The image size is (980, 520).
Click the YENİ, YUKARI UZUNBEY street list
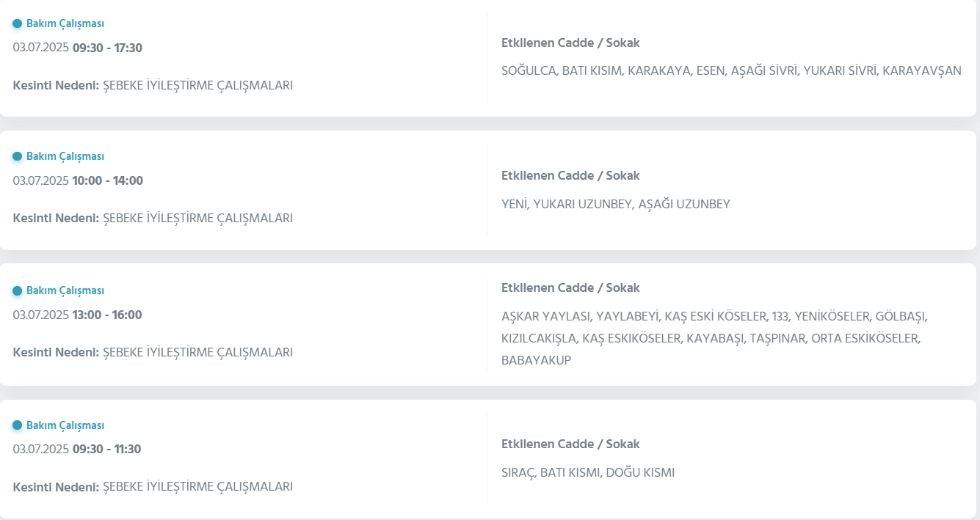coord(615,204)
